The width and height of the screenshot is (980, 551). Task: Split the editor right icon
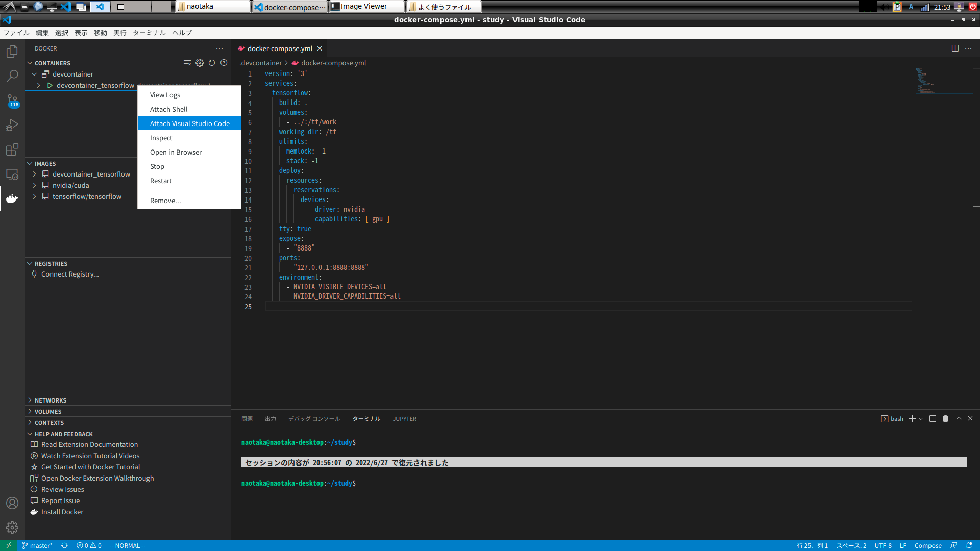click(955, 48)
